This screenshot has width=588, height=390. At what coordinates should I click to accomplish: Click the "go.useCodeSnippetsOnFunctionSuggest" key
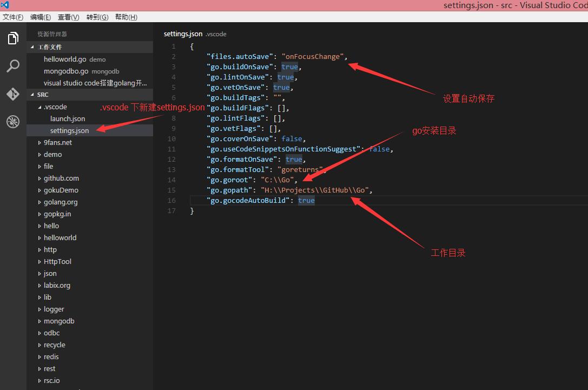tap(283, 149)
